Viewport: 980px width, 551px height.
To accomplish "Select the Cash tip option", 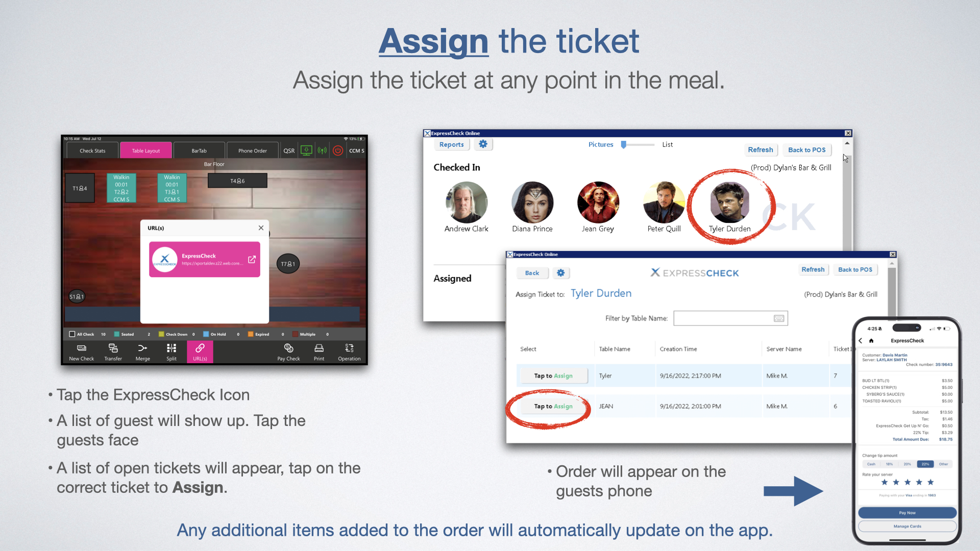I will tap(871, 464).
